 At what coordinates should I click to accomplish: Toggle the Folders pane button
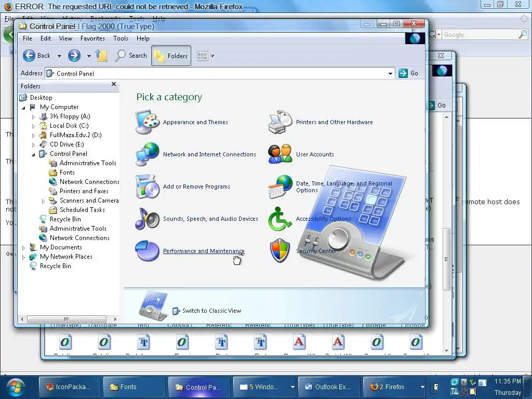(x=171, y=56)
